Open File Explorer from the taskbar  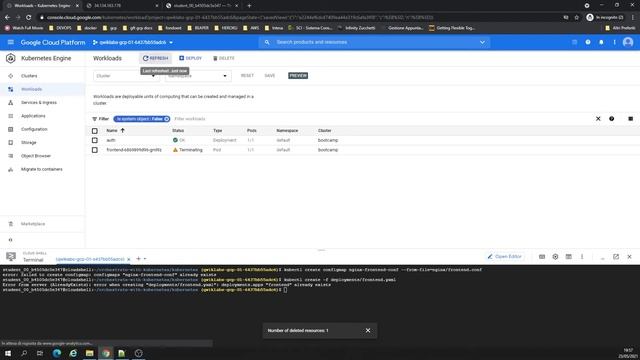point(89,353)
